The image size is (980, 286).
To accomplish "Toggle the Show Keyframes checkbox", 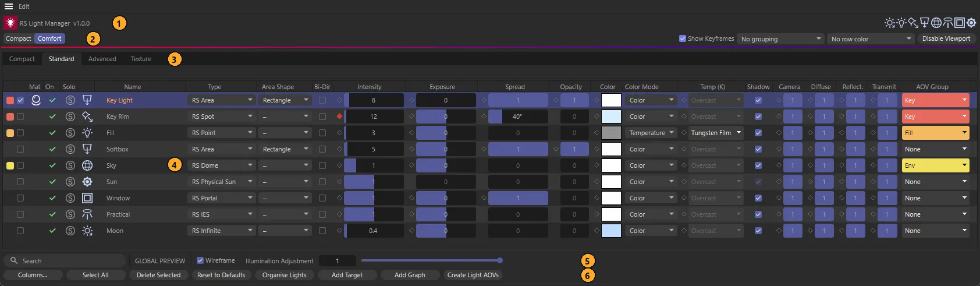I will (683, 38).
